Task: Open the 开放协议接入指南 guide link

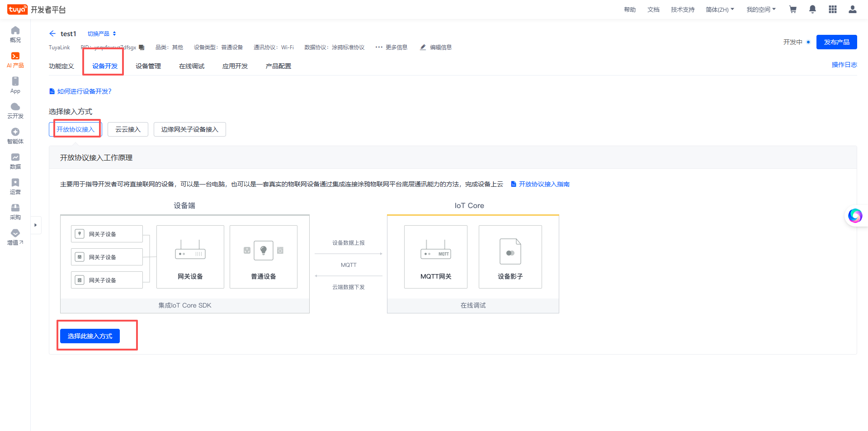Action: [x=540, y=184]
